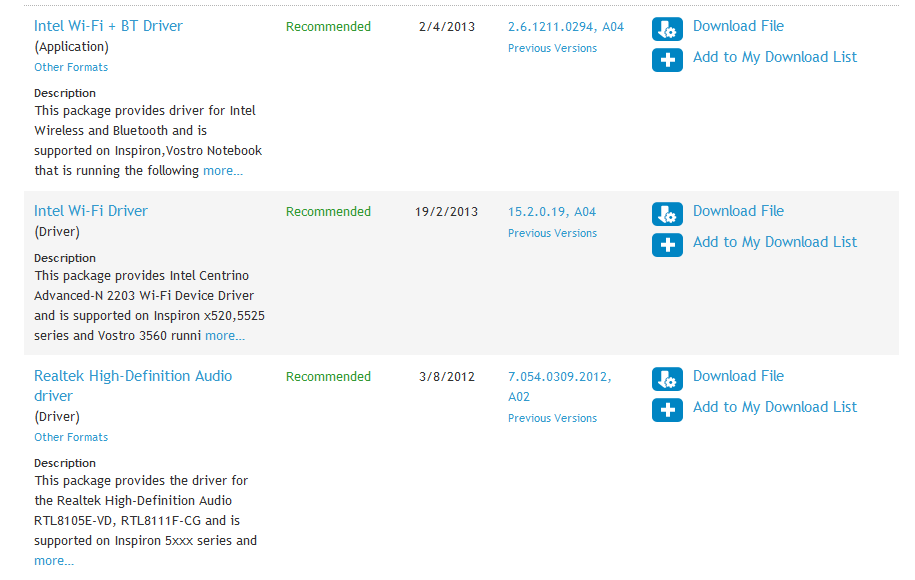Open the Intel Wi-Fi Driver title link
Viewport: 915px width, 580px height.
tap(90, 211)
